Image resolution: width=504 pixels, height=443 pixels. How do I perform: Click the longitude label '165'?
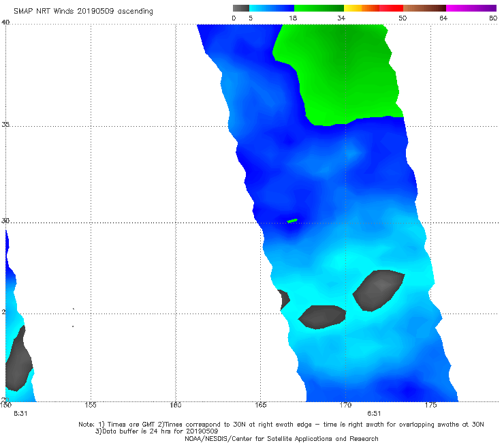261,405
